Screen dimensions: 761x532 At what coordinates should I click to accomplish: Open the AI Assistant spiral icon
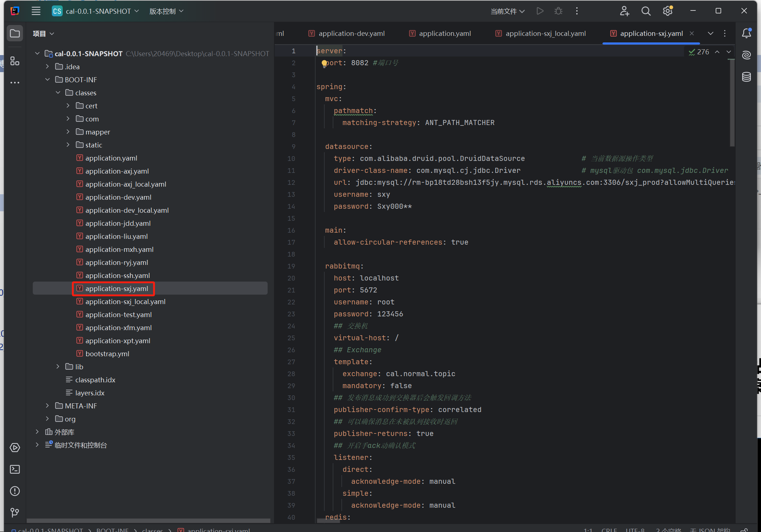click(x=747, y=55)
